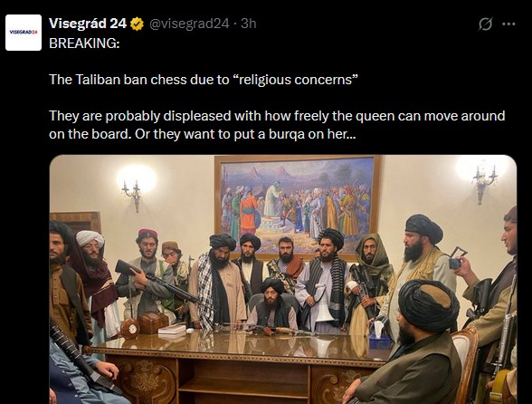Click the gold verified badge
This screenshot has width=532, height=404.
(138, 24)
